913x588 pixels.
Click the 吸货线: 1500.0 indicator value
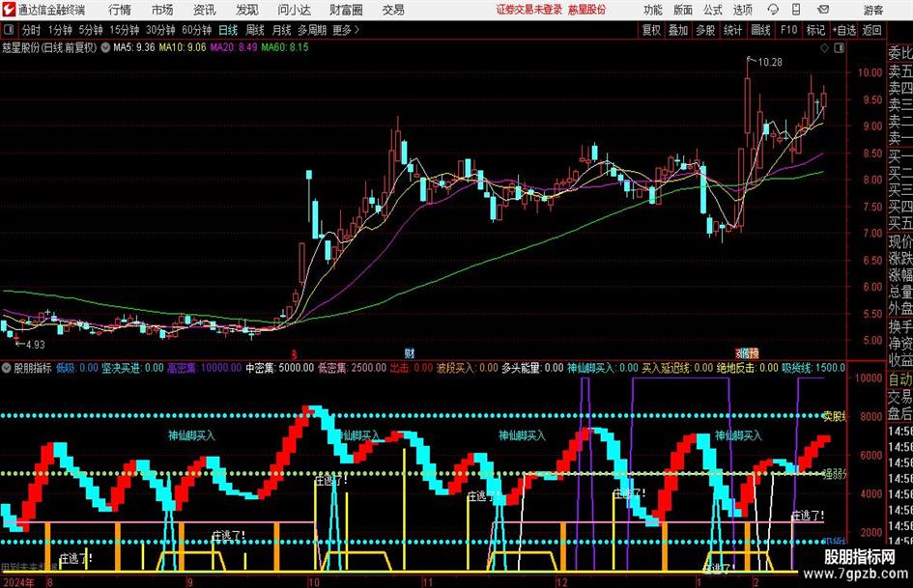click(813, 368)
